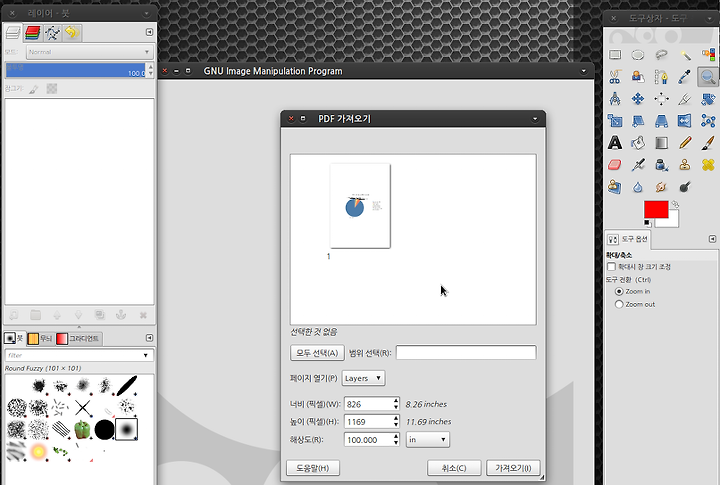
Task: Pick the Fuzzy Select magic wand tool
Action: [685, 55]
